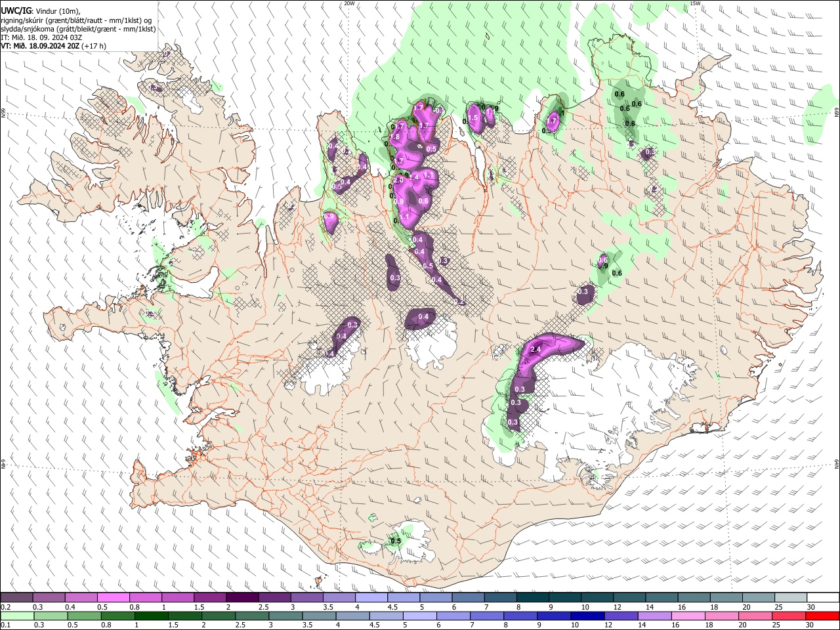Click the '2.0' snowfall value on the map
Screen dimensions: 840x630
click(x=398, y=180)
